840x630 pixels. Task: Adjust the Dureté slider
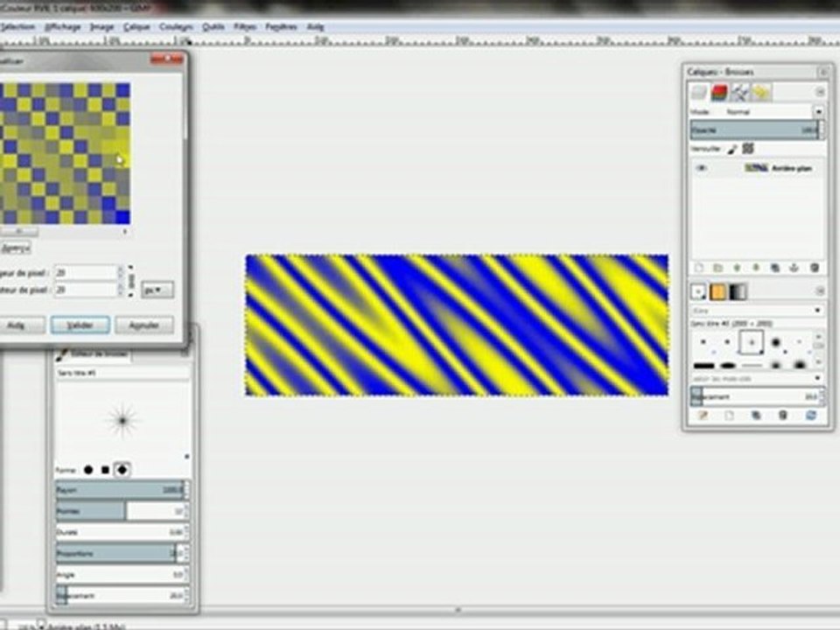tap(122, 532)
